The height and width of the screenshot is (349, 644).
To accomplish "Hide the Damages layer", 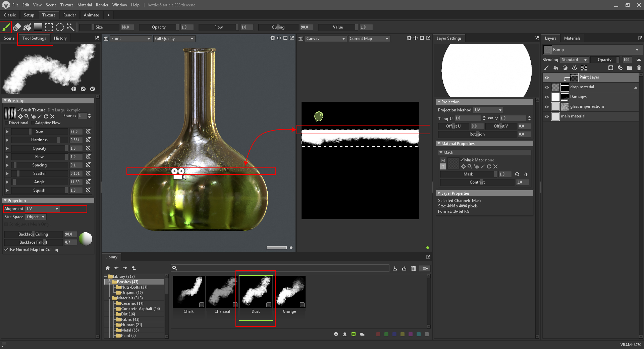I will click(547, 97).
